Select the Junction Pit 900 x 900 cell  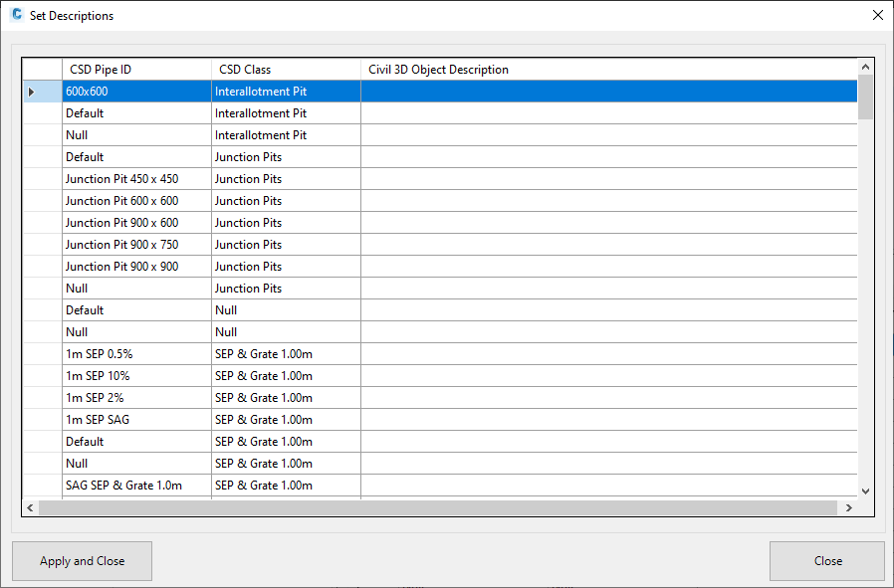(x=136, y=267)
